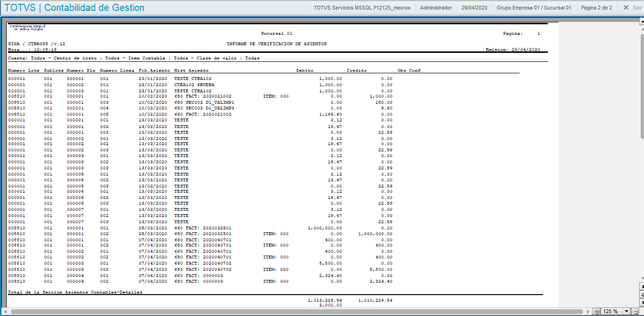Click the Sublote column header

53,70
